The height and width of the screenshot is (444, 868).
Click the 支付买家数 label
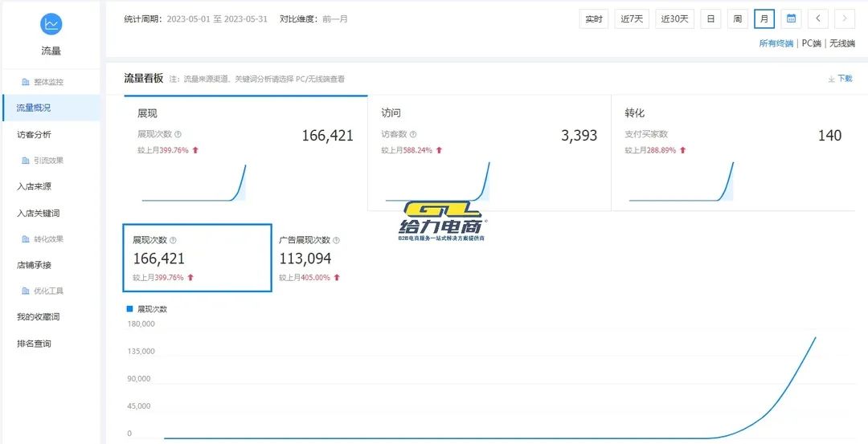pos(646,134)
